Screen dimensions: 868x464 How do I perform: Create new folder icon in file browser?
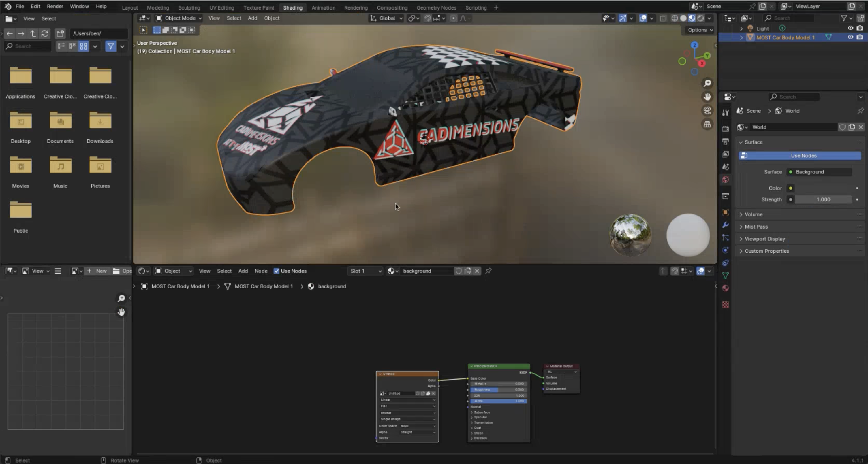click(x=60, y=33)
